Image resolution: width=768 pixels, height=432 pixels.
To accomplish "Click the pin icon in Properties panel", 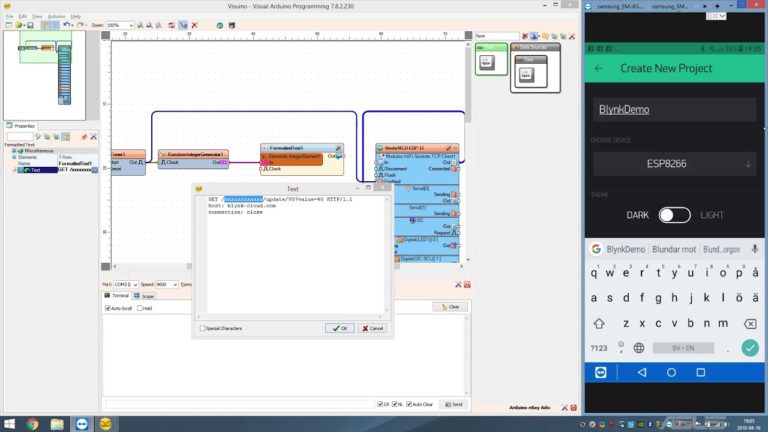I will (84, 137).
